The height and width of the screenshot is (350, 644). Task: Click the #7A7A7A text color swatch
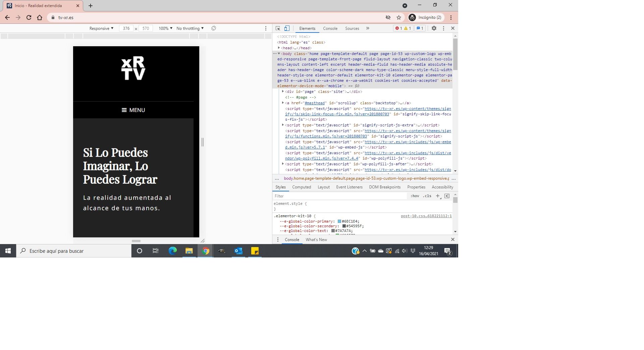333,231
